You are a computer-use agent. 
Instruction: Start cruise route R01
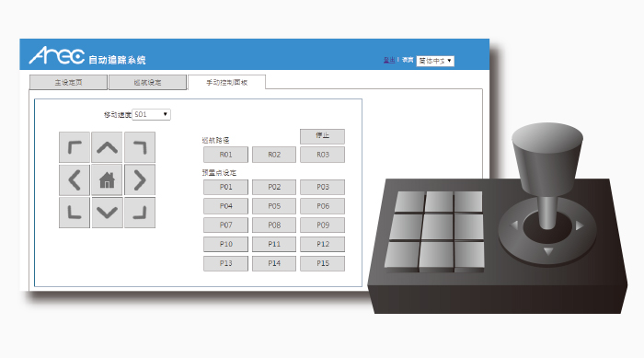coord(225,155)
